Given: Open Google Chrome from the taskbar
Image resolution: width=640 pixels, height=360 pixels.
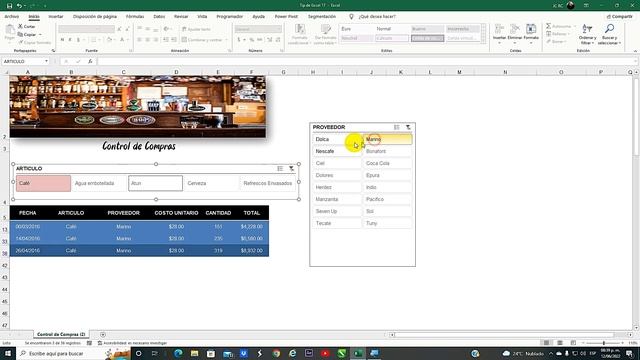Looking at the screenshot, I should tap(276, 353).
